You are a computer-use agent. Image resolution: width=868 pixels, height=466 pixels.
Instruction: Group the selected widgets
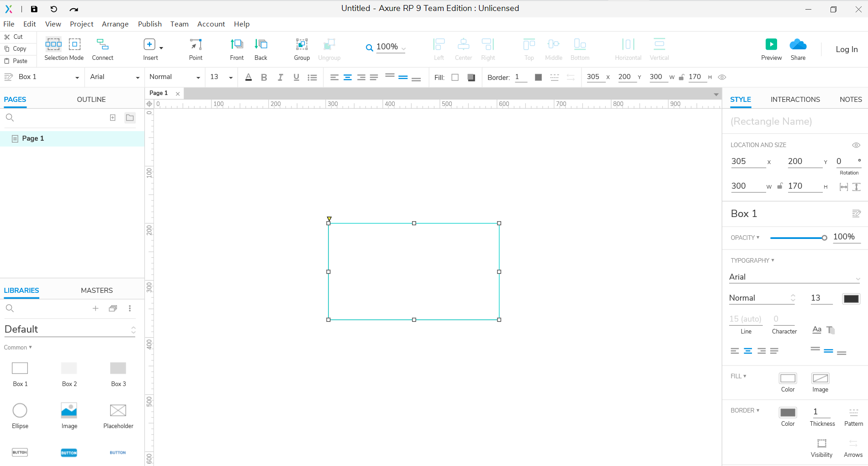tap(302, 49)
